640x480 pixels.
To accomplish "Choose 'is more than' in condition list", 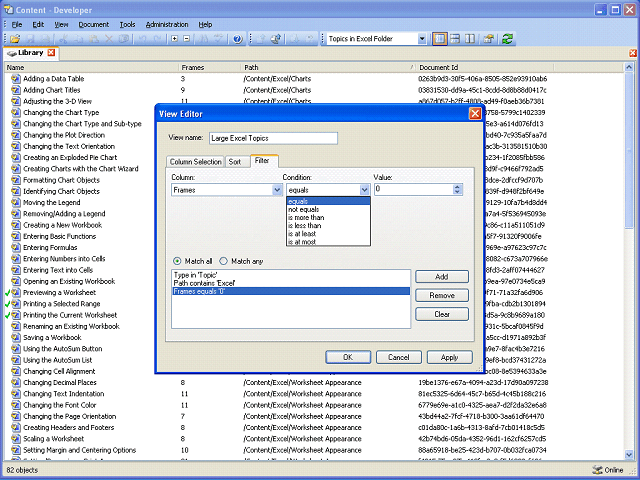I will pos(328,218).
